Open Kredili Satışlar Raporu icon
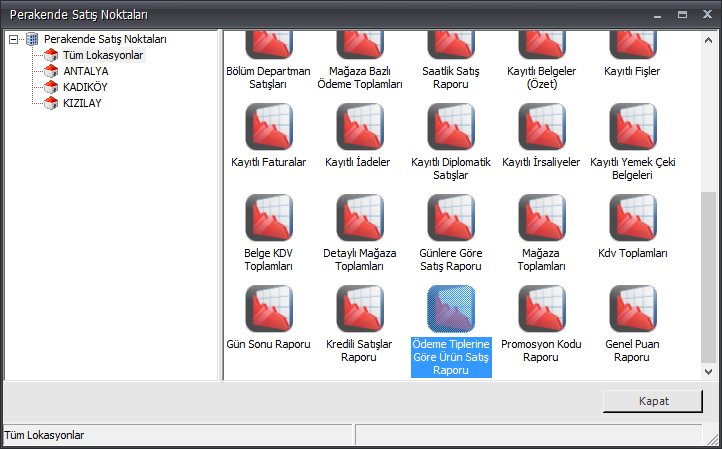 coord(360,309)
